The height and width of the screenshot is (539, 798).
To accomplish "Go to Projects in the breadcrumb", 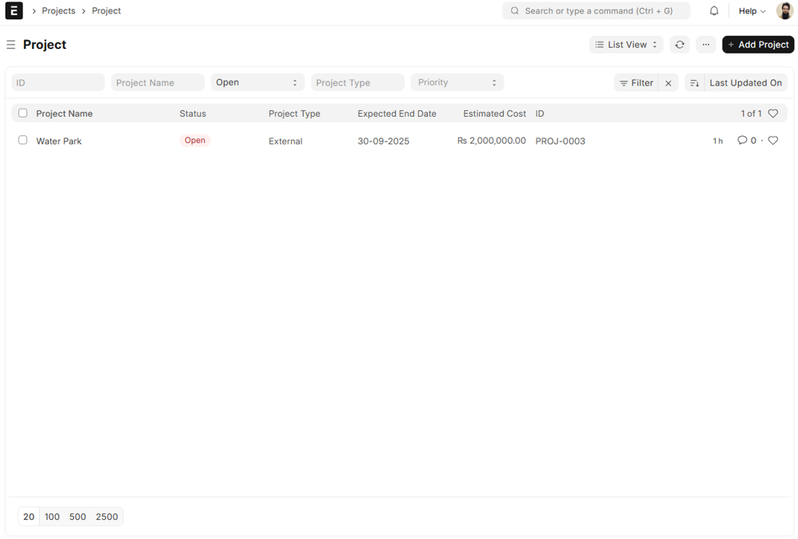I will 58,11.
